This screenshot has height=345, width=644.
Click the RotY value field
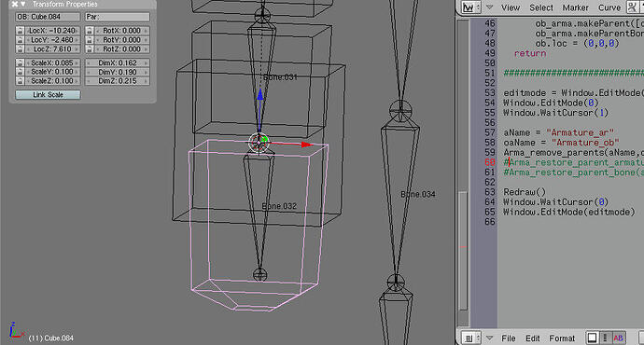pyautogui.click(x=121, y=40)
